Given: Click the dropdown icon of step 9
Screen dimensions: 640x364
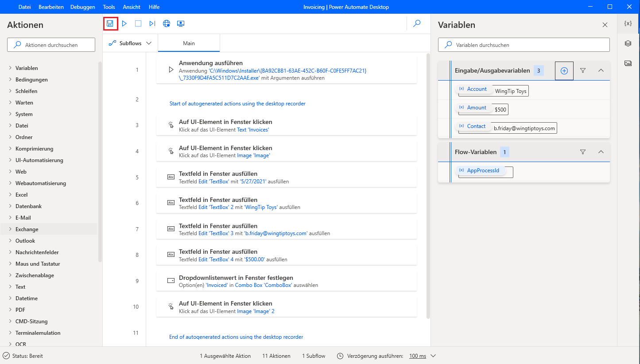Looking at the screenshot, I should click(x=171, y=281).
